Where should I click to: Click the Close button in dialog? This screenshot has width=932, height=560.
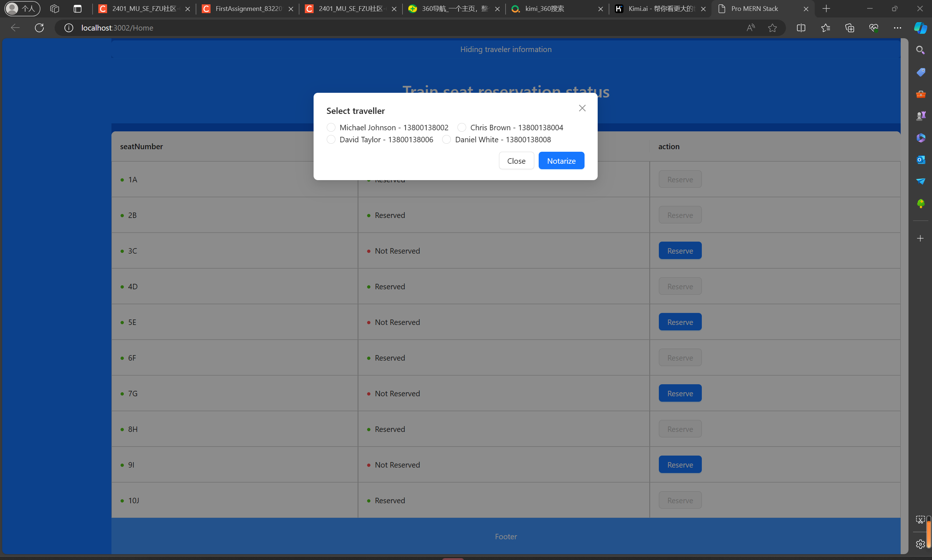(516, 161)
